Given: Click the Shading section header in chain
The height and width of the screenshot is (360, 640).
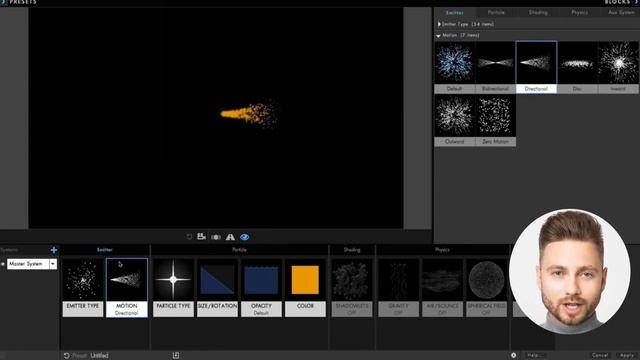Looking at the screenshot, I should click(x=352, y=250).
